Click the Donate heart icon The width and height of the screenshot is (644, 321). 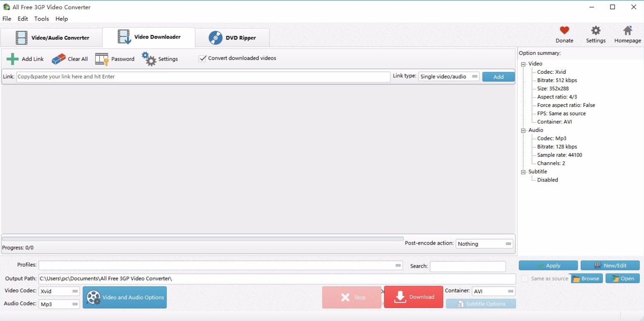click(x=564, y=30)
